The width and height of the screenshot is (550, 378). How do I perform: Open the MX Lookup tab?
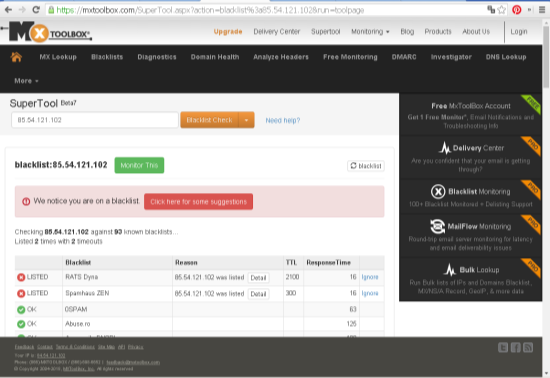click(58, 57)
